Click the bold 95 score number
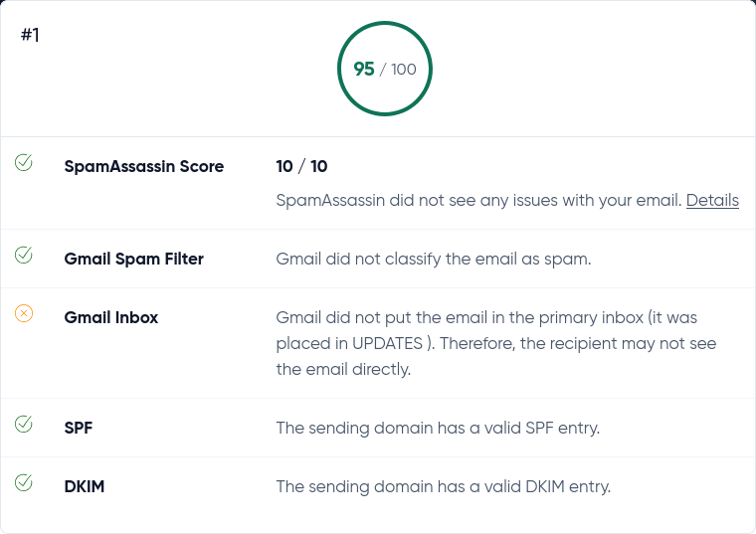Image resolution: width=756 pixels, height=534 pixels. pos(364,69)
